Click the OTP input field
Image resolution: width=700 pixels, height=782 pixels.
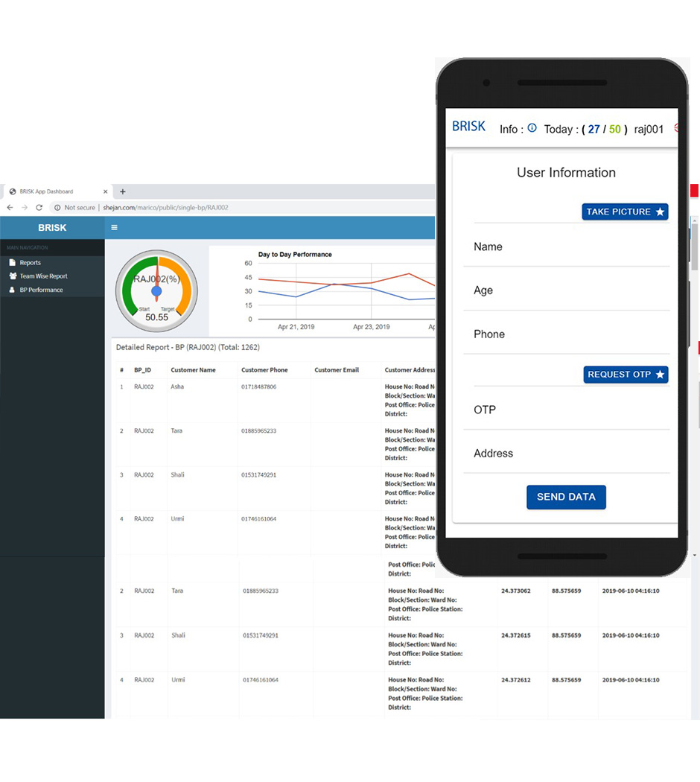coord(567,410)
